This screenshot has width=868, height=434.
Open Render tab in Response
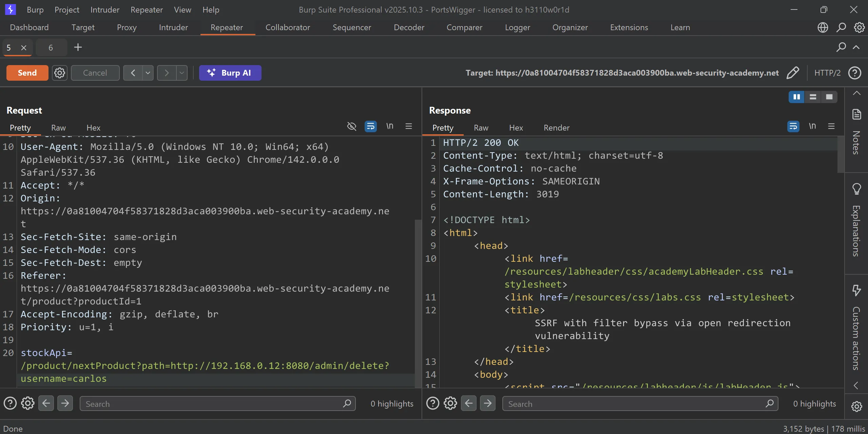[556, 128]
